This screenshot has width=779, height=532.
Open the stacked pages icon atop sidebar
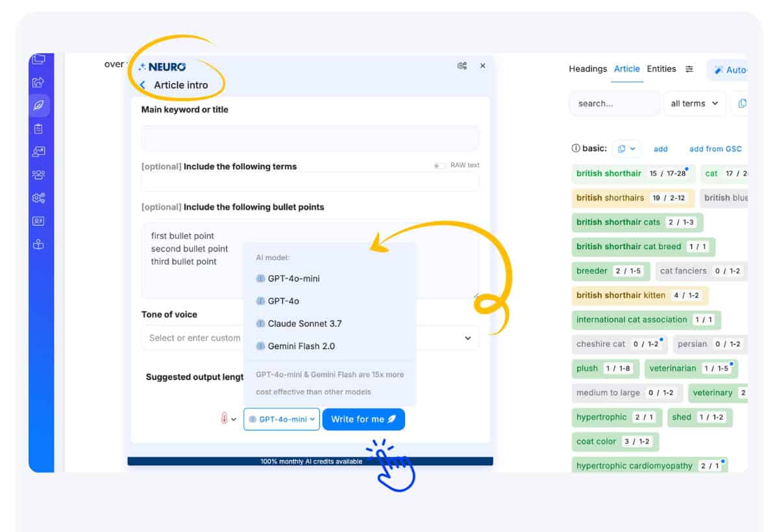pos(38,60)
